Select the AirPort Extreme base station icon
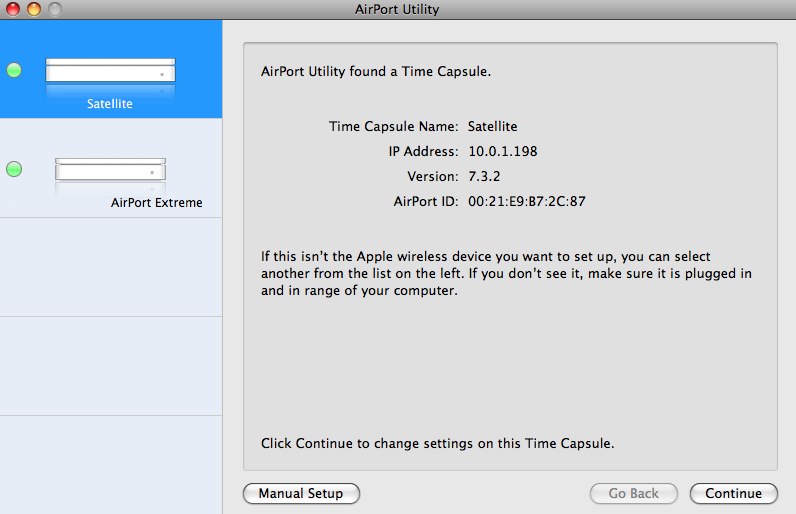796x514 pixels. click(x=110, y=170)
